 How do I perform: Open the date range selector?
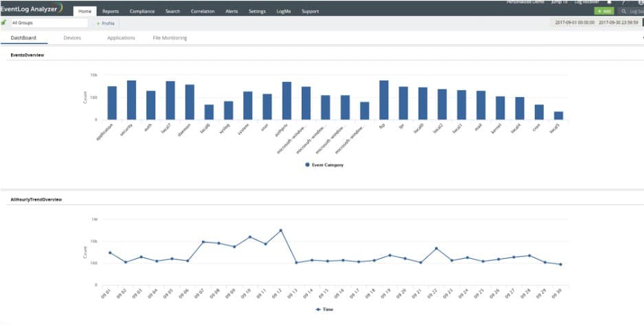point(597,23)
